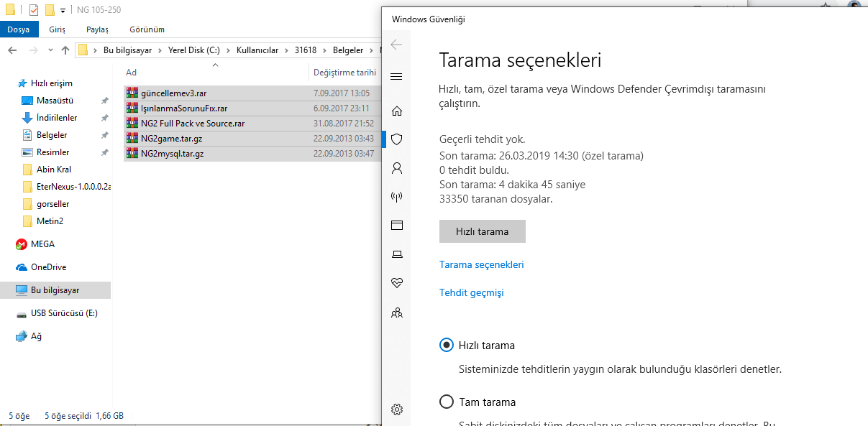Select the NG2game.tar.gz archive icon
The height and width of the screenshot is (426, 868).
pos(132,139)
